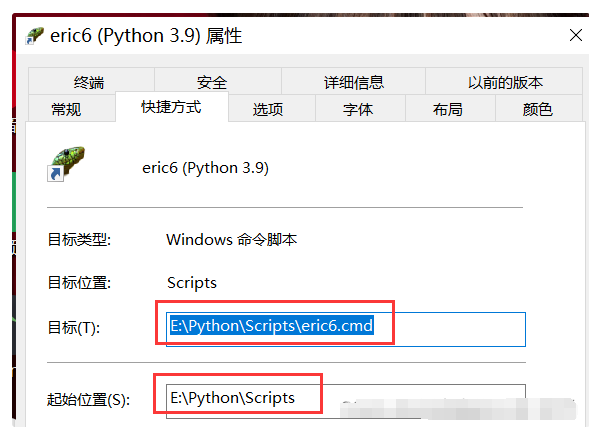Click the window title eric6 (Python 3.9) 属性
The image size is (589, 431).
coord(146,36)
